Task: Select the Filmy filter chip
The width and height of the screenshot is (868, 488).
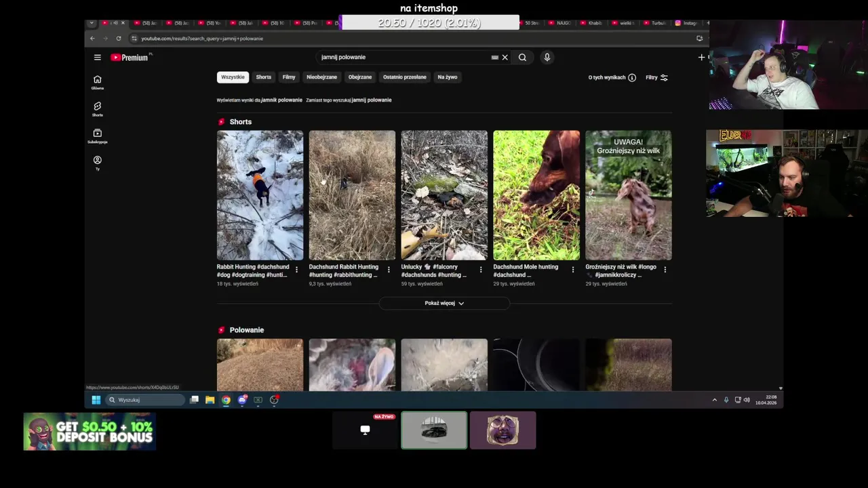Action: pos(289,77)
